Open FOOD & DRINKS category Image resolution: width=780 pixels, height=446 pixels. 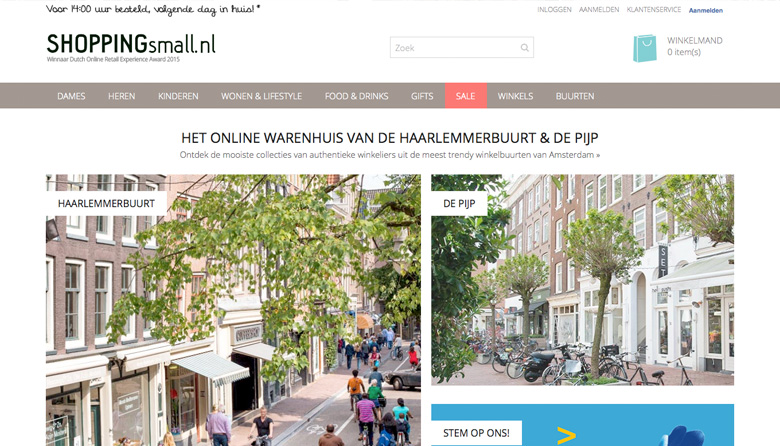[357, 96]
